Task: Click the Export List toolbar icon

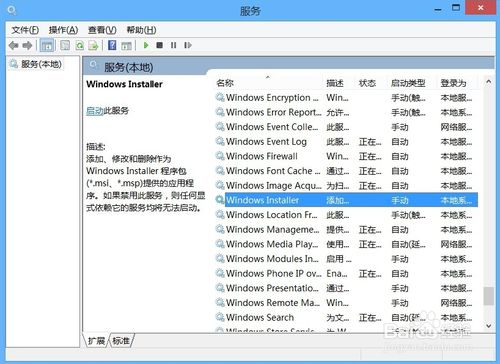Action: (93, 45)
